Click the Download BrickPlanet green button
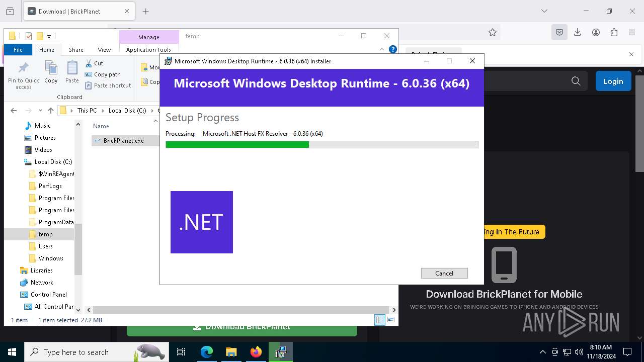Image resolution: width=644 pixels, height=362 pixels. coord(242,327)
